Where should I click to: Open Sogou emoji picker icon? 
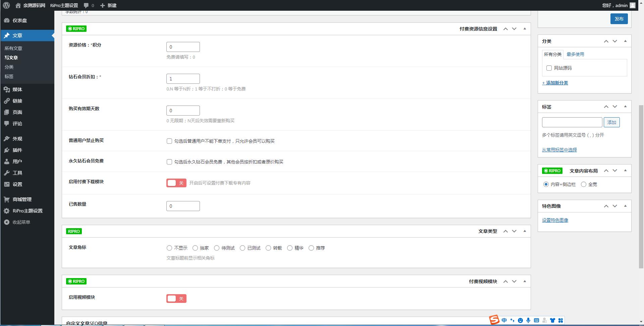(521, 320)
